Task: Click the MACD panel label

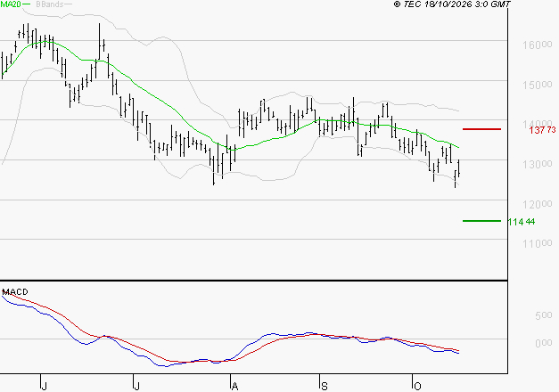Action: point(15,292)
